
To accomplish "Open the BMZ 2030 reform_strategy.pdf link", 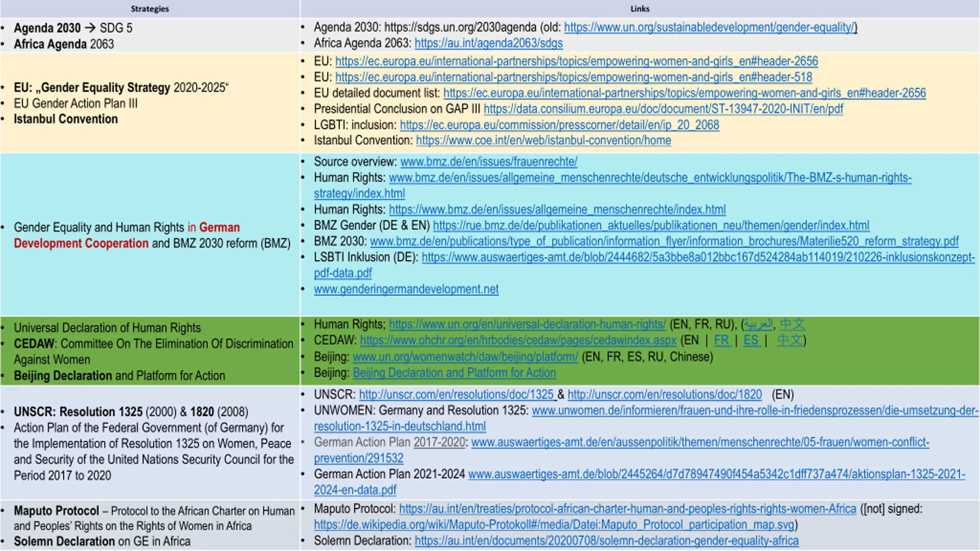I will 664,242.
